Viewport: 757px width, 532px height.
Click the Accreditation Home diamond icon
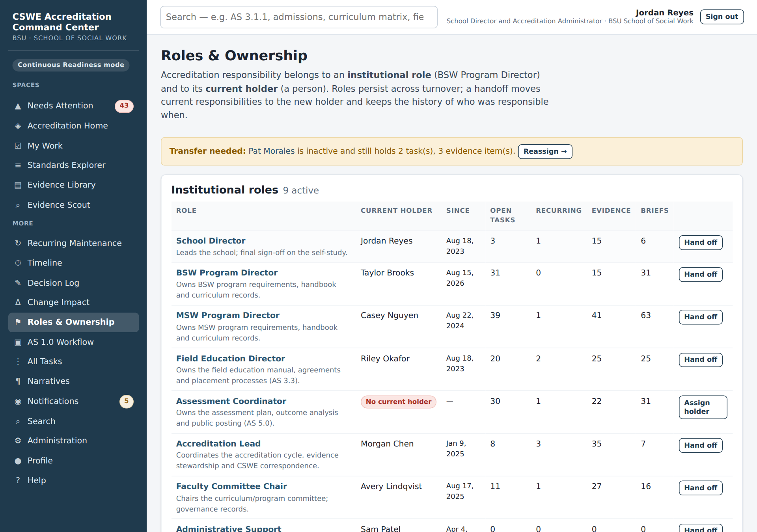tap(18, 126)
